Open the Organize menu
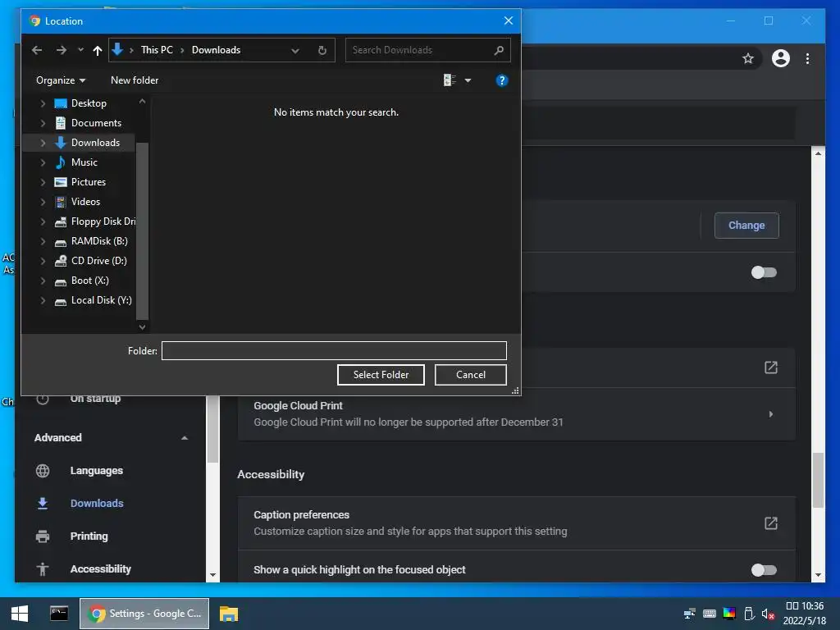840x630 pixels. pos(61,80)
